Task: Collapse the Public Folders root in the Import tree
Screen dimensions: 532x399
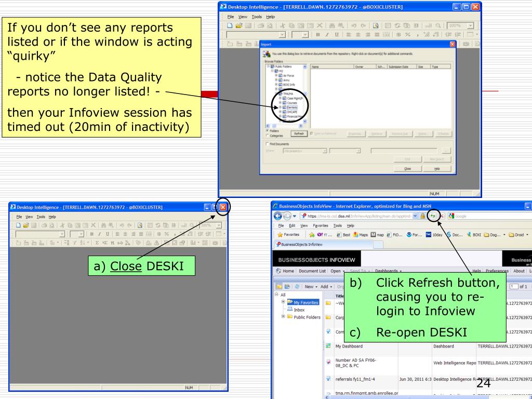Action: 268,66
